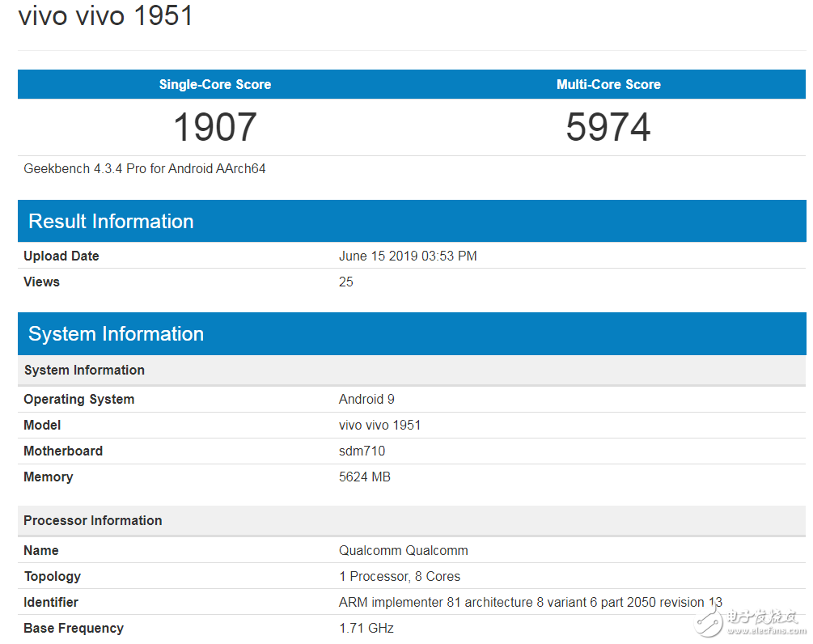Select the Single-Core Score header
813x644 pixels.
[214, 84]
